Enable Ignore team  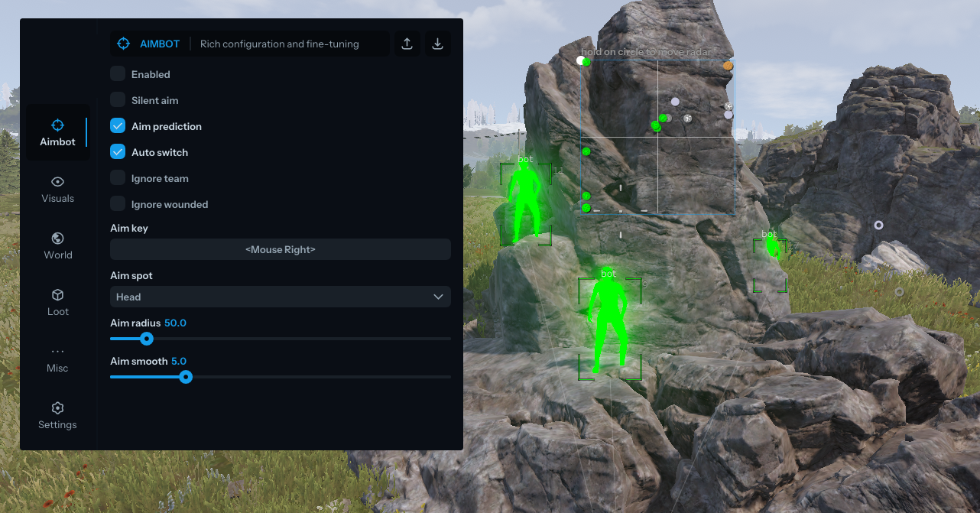[117, 177]
